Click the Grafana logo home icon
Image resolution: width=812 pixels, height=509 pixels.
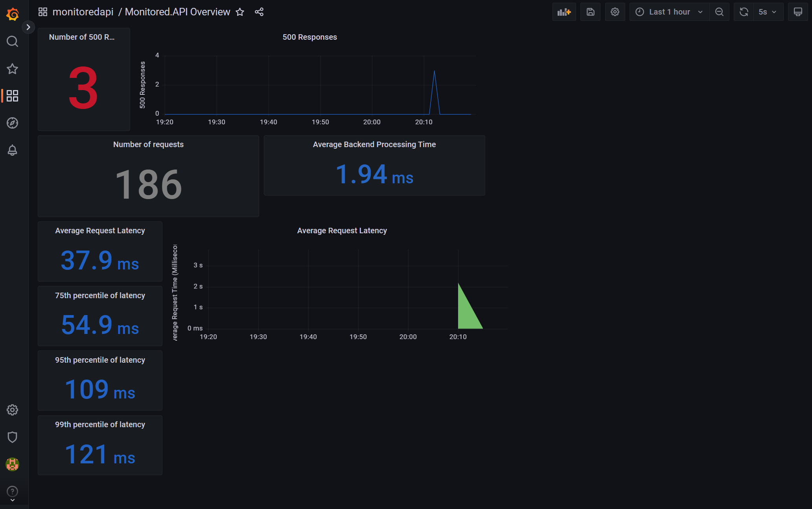13,15
